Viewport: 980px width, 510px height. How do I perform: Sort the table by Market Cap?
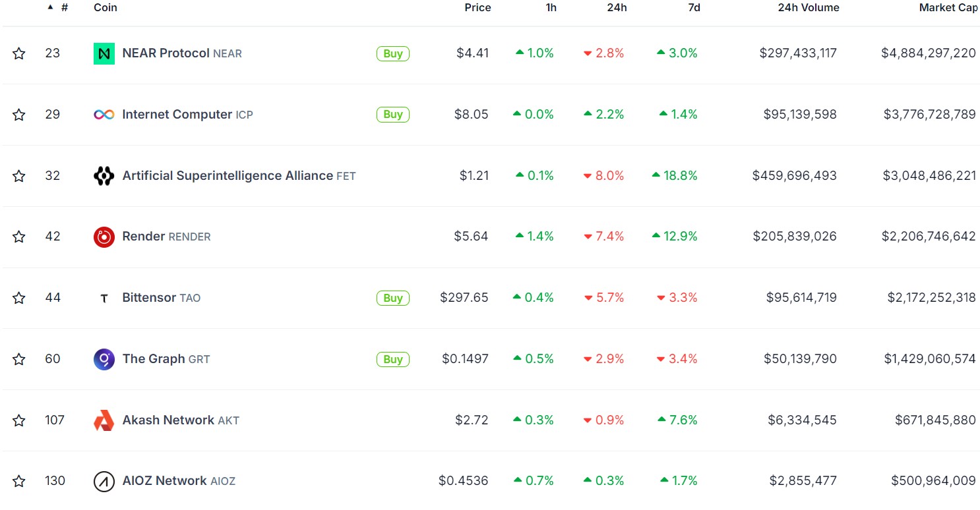pos(948,8)
